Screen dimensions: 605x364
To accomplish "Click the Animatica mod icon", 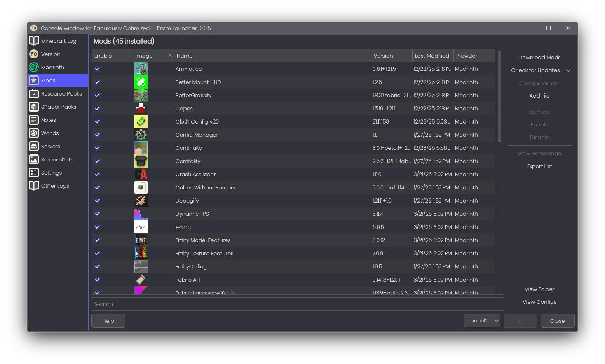I will [x=141, y=69].
